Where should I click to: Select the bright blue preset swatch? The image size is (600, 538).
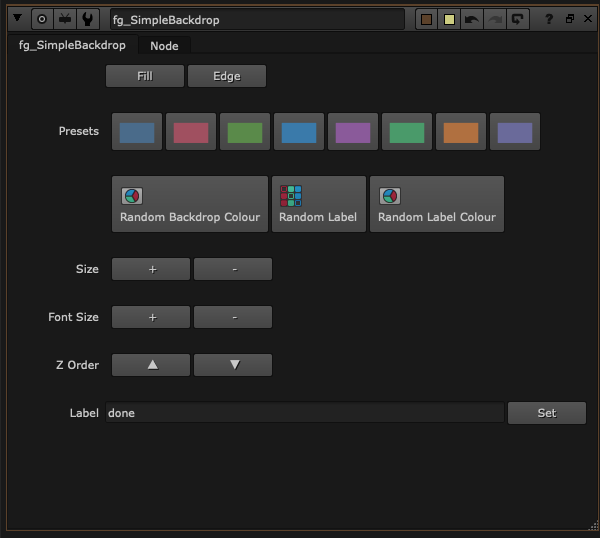(299, 132)
